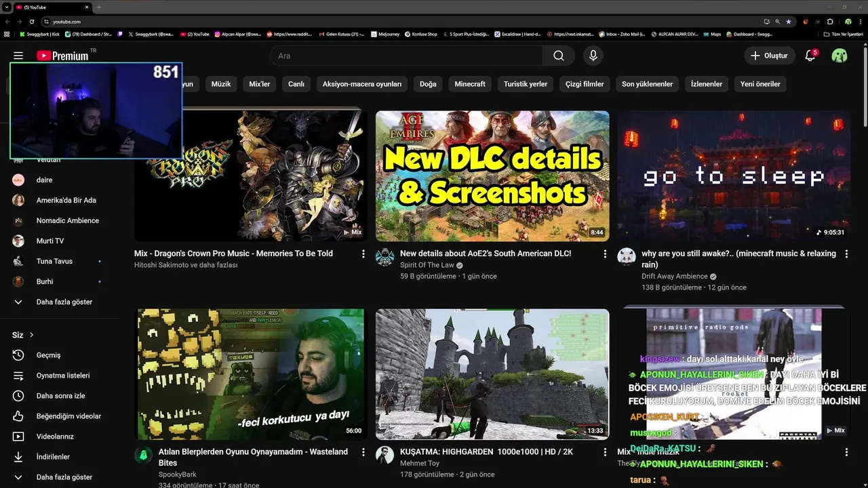Reload the page in browser

click(32, 22)
